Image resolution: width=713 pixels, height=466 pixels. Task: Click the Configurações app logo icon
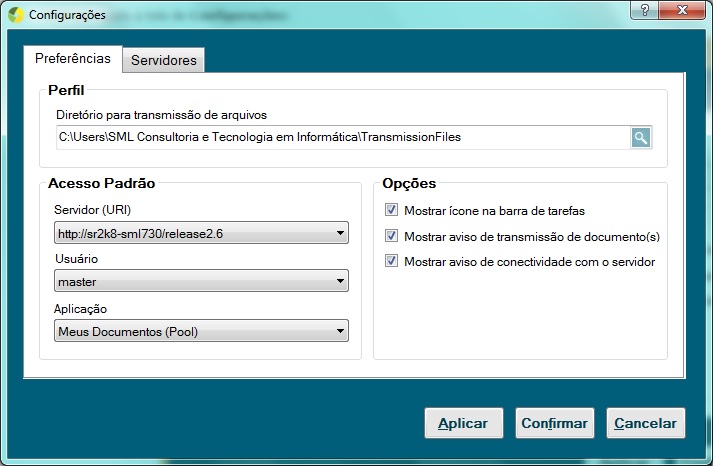[x=16, y=15]
